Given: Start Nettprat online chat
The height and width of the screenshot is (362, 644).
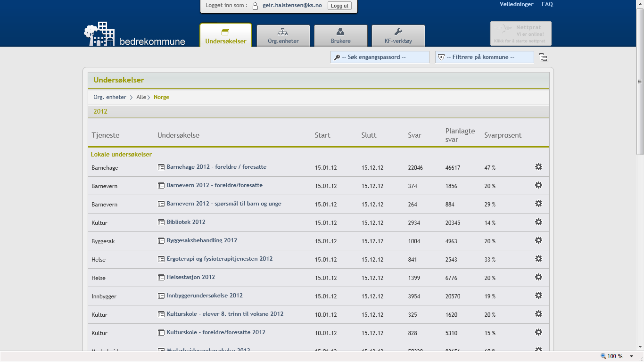Looking at the screenshot, I should pyautogui.click(x=520, y=33).
